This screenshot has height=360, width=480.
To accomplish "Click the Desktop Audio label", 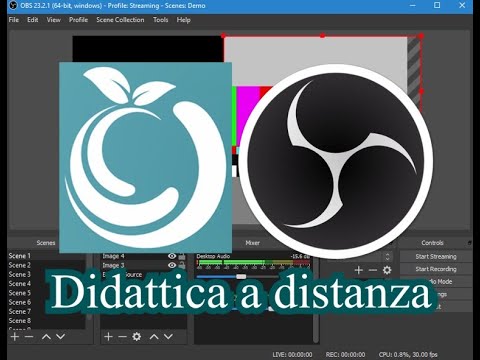I will (x=213, y=256).
